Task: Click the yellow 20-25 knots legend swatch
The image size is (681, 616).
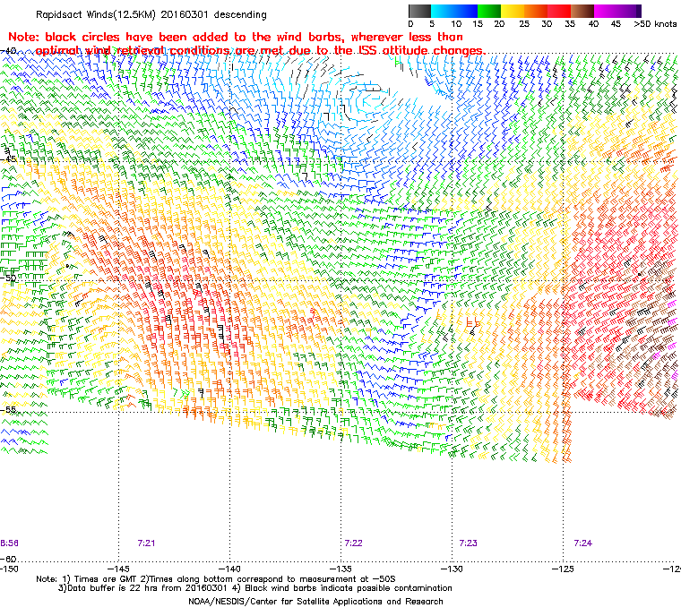Action: pos(513,11)
